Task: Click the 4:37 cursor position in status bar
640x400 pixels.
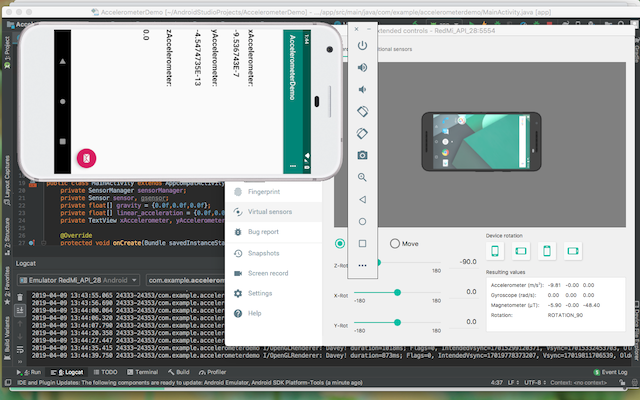Action: tap(496, 382)
